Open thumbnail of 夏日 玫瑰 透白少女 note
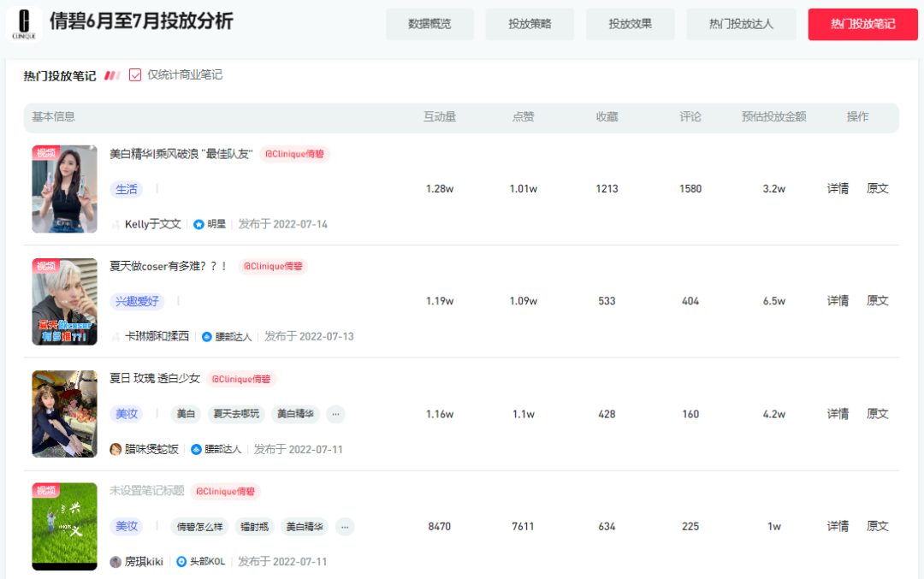The image size is (924, 579). [64, 413]
